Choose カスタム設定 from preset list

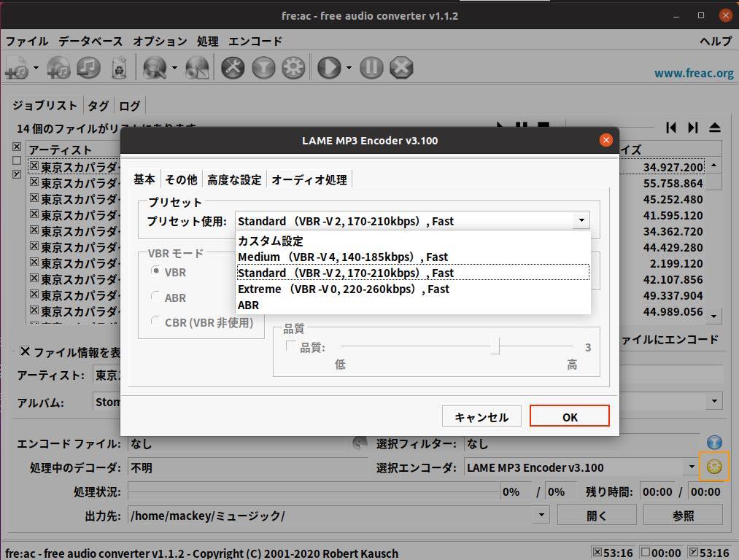[x=413, y=241]
